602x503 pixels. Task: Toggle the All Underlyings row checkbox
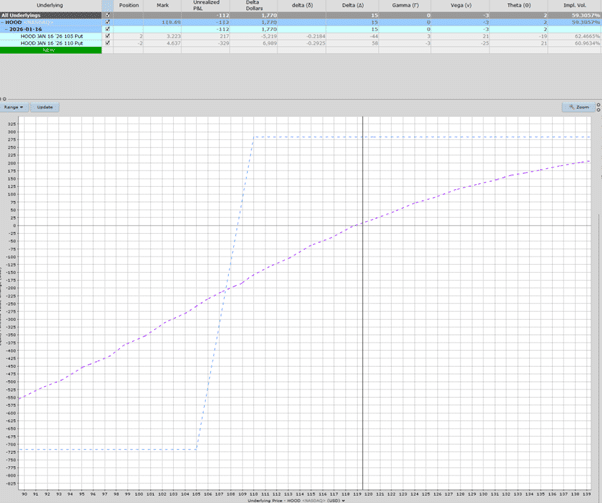108,16
